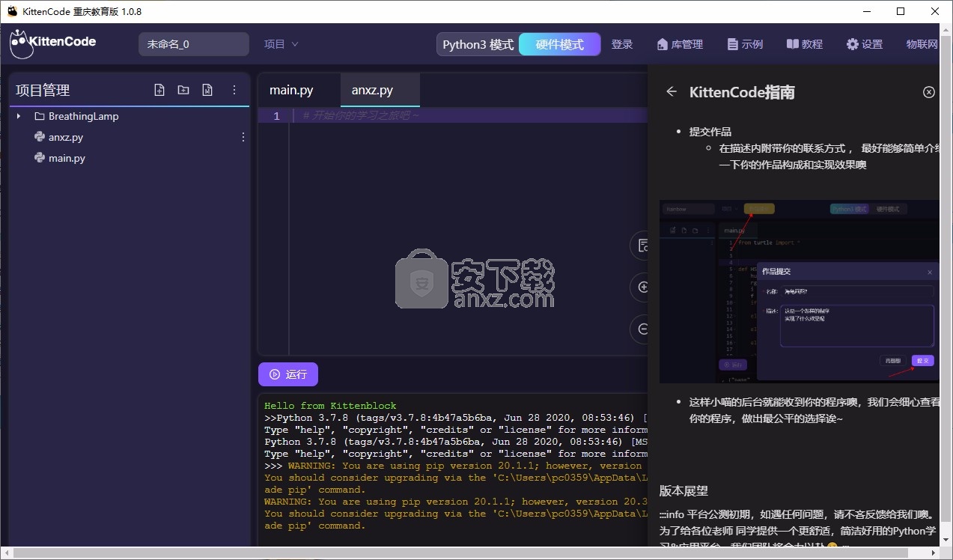Image resolution: width=953 pixels, height=560 pixels.
Task: Open 物联网 menu item
Action: point(922,44)
